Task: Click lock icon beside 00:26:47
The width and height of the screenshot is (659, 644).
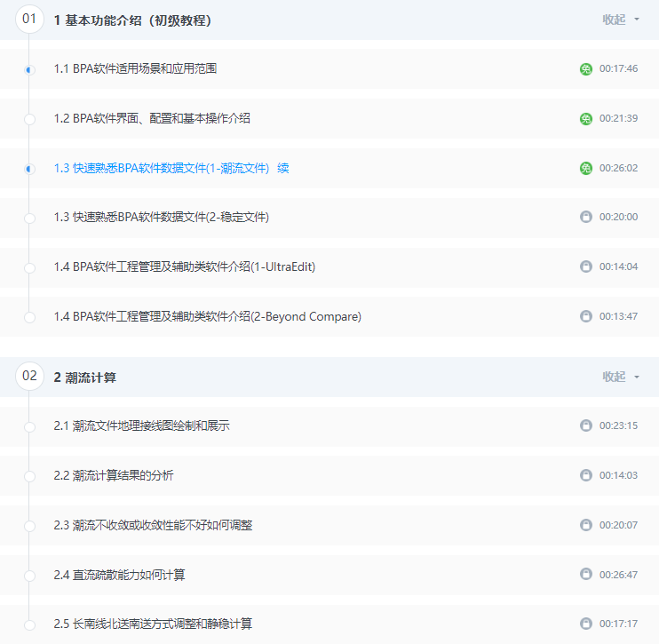Action: [x=586, y=574]
